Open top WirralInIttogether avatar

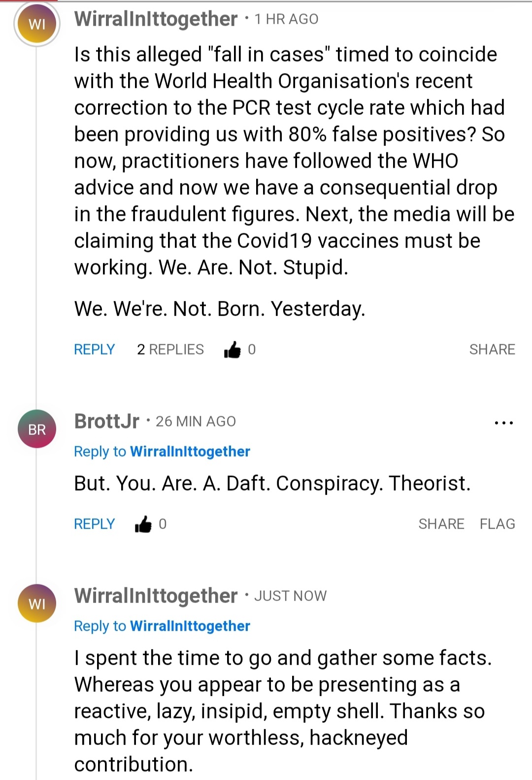pyautogui.click(x=37, y=24)
